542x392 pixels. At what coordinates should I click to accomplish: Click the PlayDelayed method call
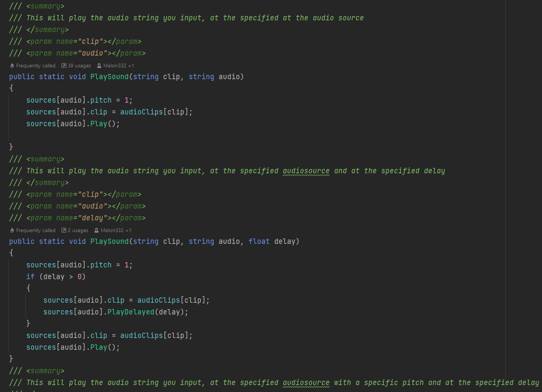[131, 312]
